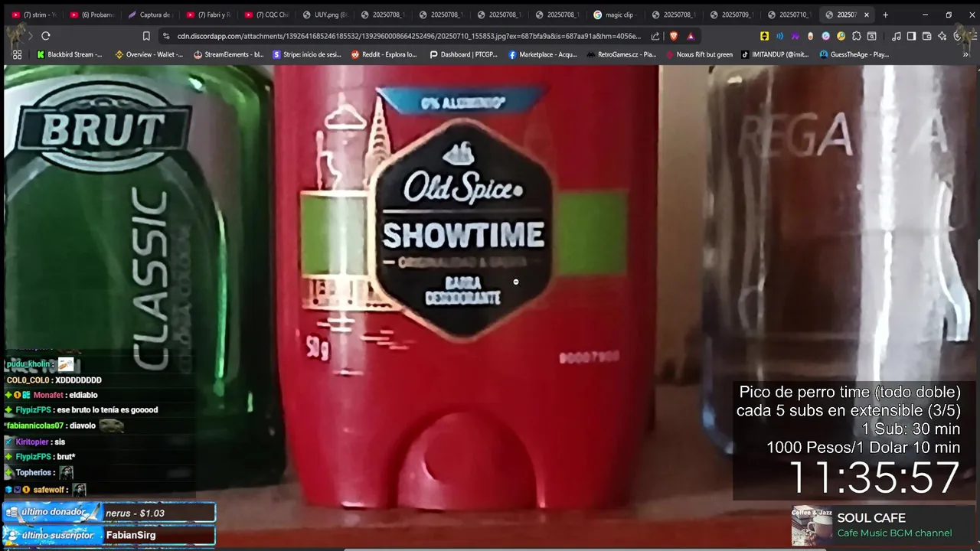Screen dimensions: 980x551
Task: Switch to the "Captura de" tab
Action: click(150, 15)
